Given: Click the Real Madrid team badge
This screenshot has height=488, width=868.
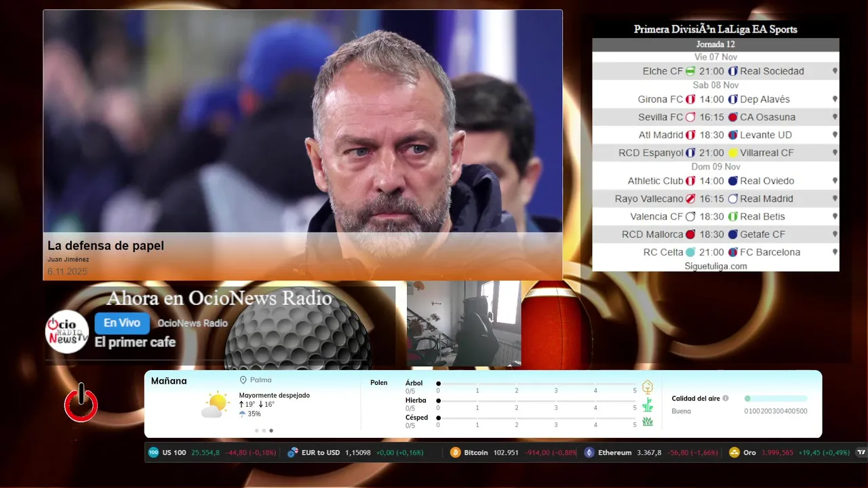Looking at the screenshot, I should coord(733,199).
